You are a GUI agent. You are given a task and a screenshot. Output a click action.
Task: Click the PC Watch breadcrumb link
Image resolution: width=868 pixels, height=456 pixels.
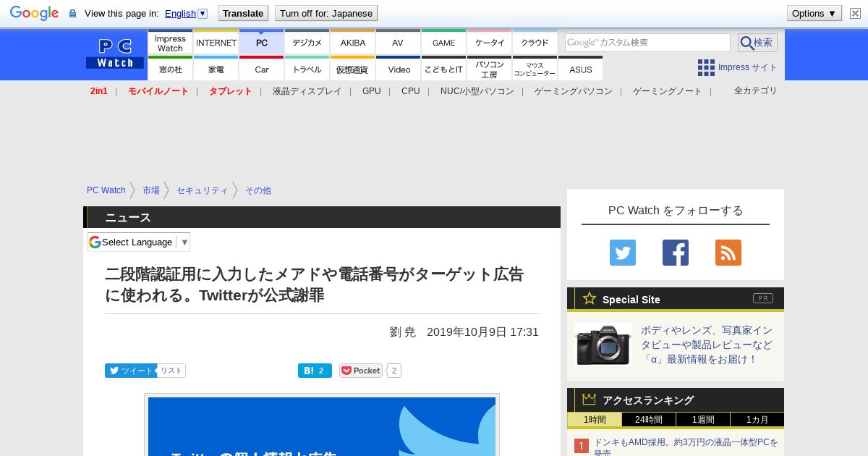[106, 190]
